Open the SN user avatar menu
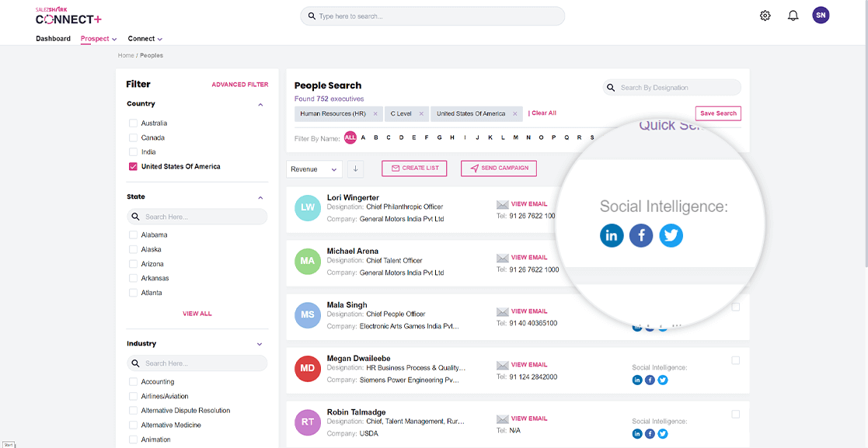The height and width of the screenshot is (448, 868). (x=821, y=16)
